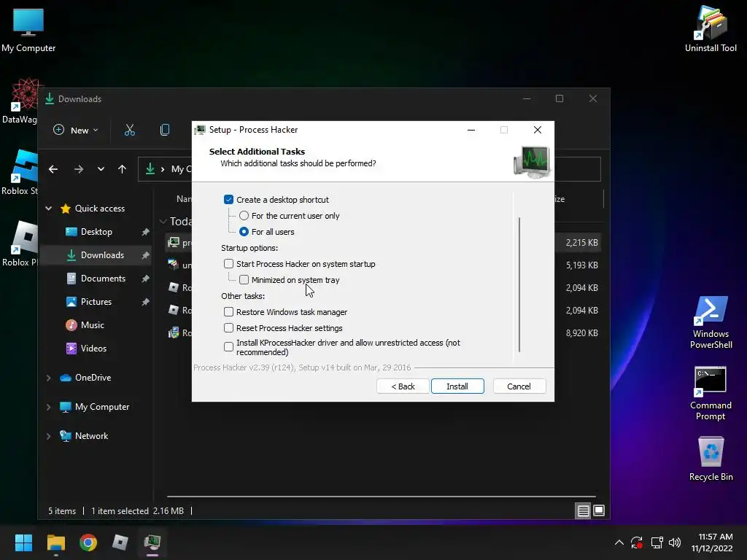Open Uninstall Tool desktop shortcut
747x560 pixels.
coord(711,29)
